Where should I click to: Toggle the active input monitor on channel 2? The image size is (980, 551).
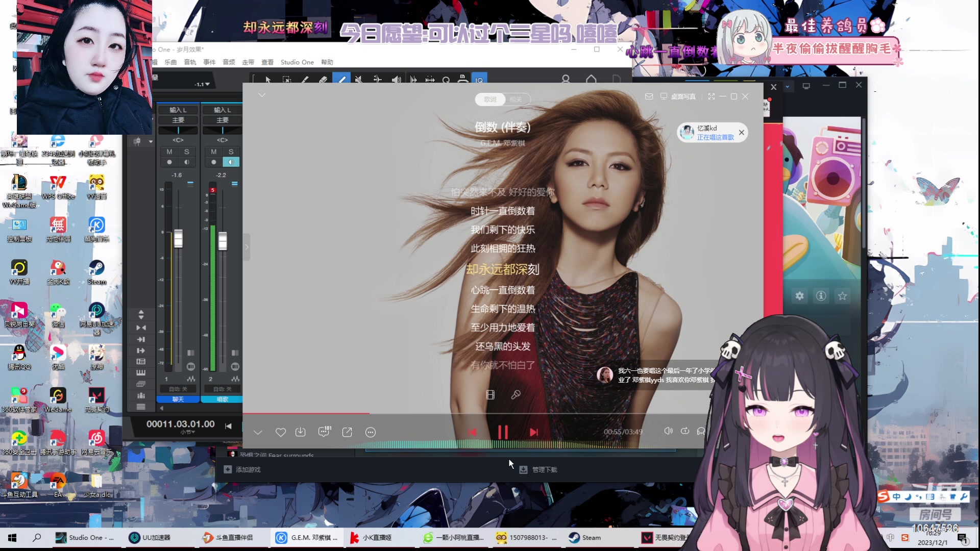tap(231, 162)
